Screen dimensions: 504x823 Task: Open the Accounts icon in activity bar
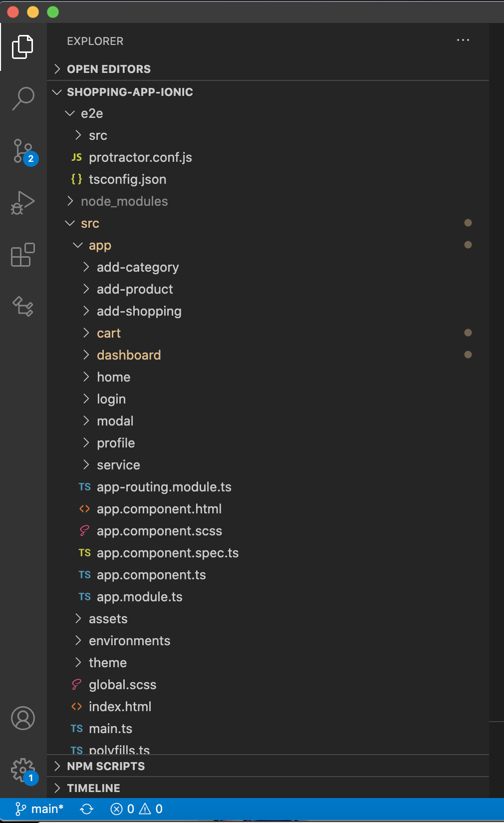[x=23, y=718]
